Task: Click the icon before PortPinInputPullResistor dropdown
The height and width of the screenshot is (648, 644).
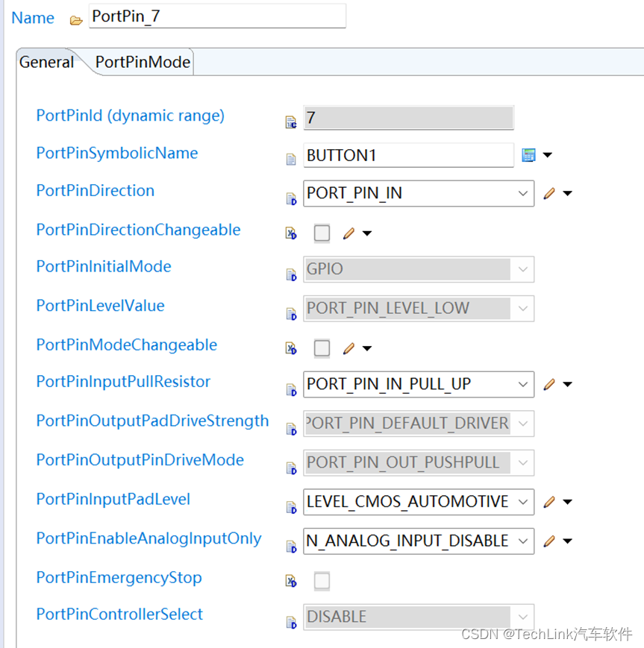Action: (x=292, y=390)
